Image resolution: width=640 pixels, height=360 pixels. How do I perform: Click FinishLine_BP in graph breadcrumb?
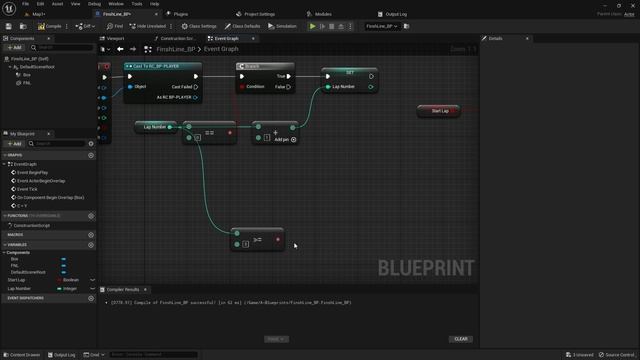click(x=176, y=49)
